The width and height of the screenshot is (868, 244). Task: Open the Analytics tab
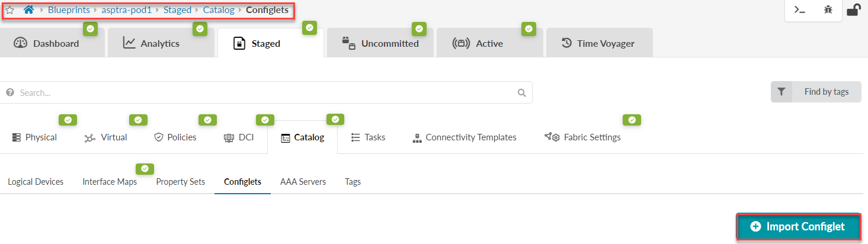151,43
